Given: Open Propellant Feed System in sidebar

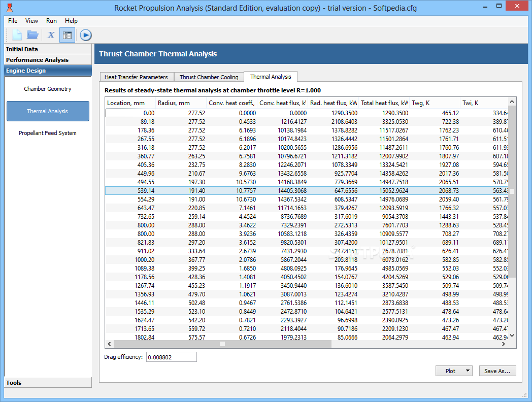Looking at the screenshot, I should pos(48,133).
